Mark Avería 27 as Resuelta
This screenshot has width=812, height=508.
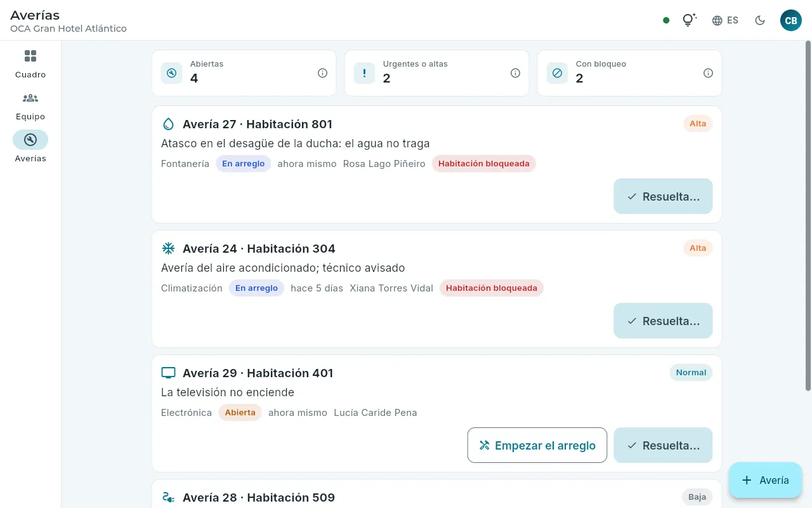click(663, 196)
